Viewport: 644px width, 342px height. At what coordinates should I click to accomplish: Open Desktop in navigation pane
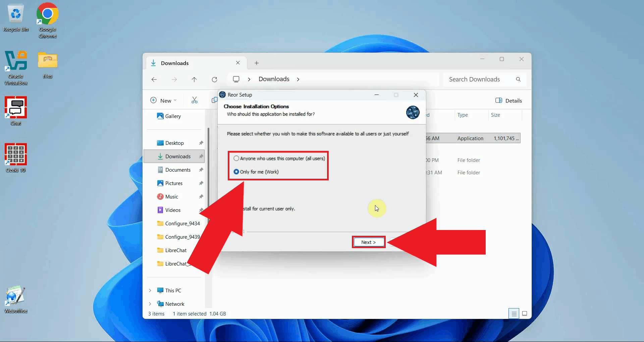pos(170,143)
